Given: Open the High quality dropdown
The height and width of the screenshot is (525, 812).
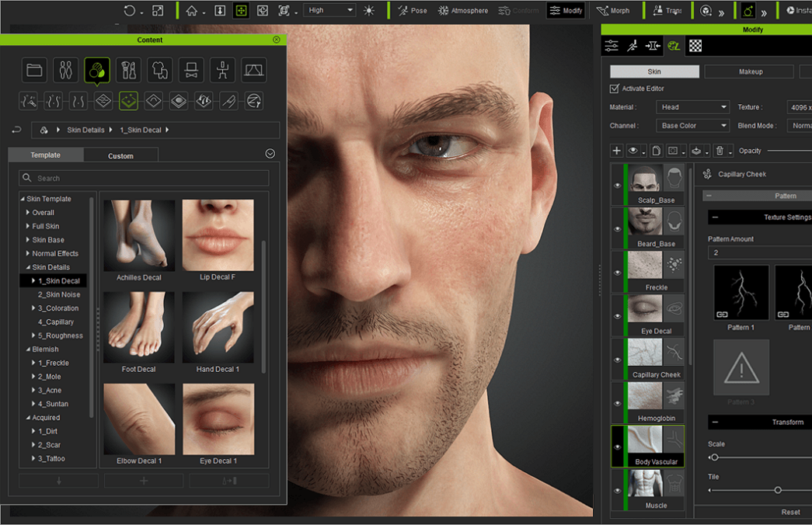Looking at the screenshot, I should tap(330, 10).
